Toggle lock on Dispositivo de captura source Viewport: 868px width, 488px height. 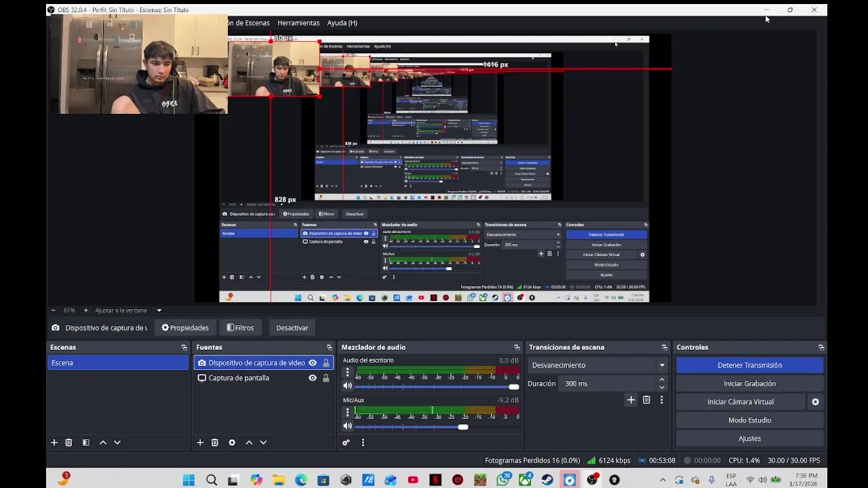click(x=326, y=363)
